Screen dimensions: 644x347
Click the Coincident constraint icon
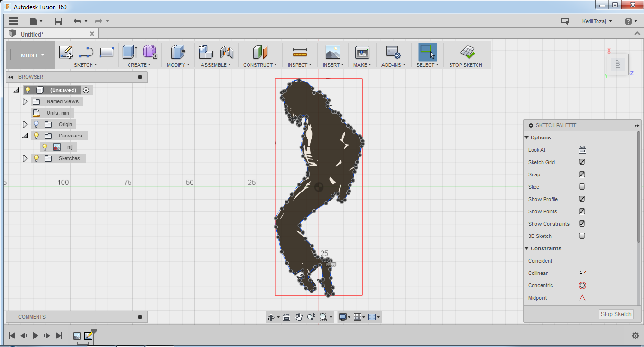[x=582, y=261]
